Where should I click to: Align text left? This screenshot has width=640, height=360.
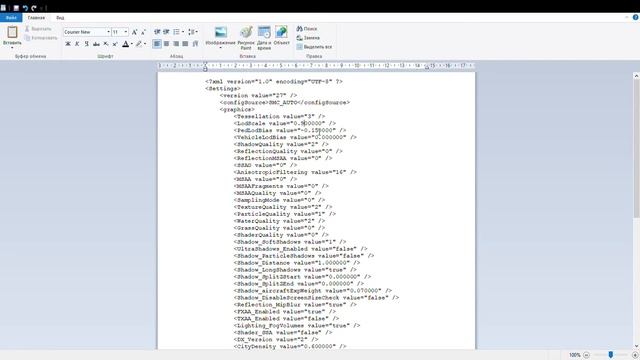[157, 44]
